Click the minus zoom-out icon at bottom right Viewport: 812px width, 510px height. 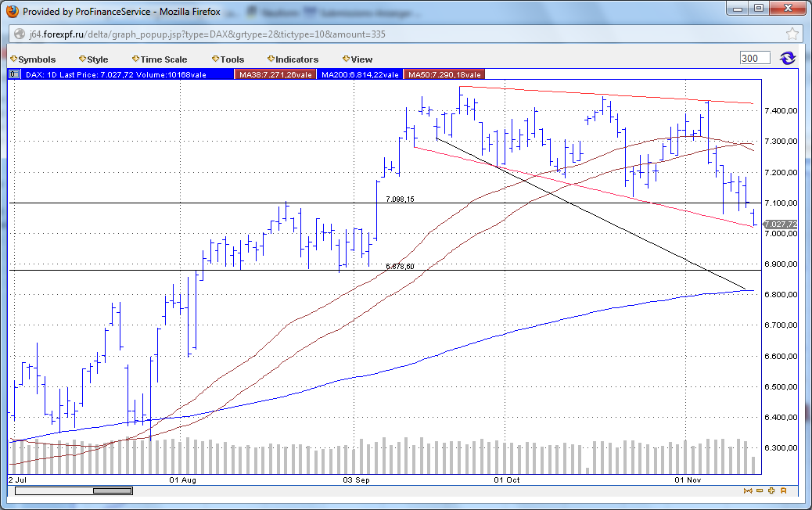point(759,491)
